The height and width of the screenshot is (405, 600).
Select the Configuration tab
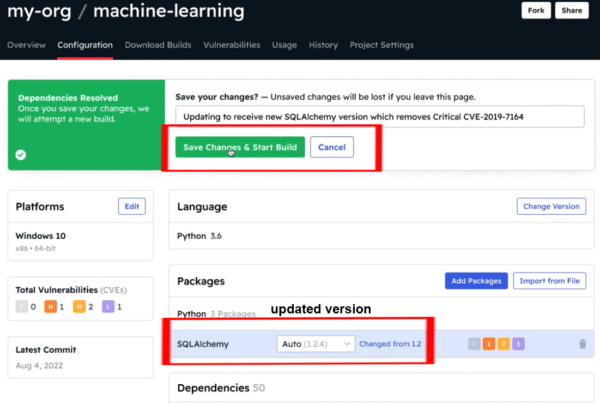[x=85, y=45]
